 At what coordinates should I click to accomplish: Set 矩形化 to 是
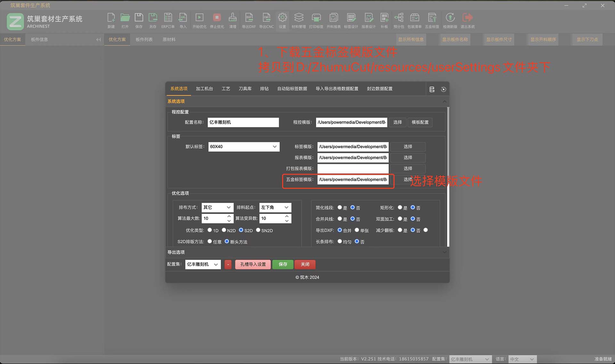pyautogui.click(x=400, y=207)
